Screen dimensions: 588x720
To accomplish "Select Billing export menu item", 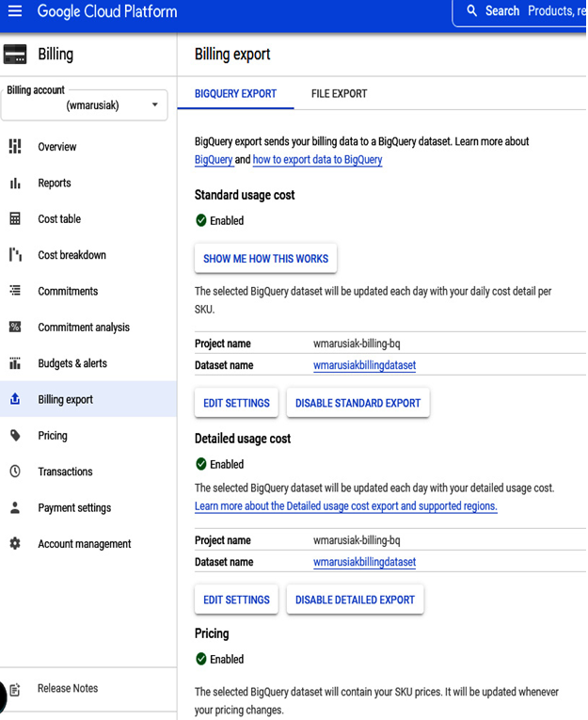I will 88,399.
